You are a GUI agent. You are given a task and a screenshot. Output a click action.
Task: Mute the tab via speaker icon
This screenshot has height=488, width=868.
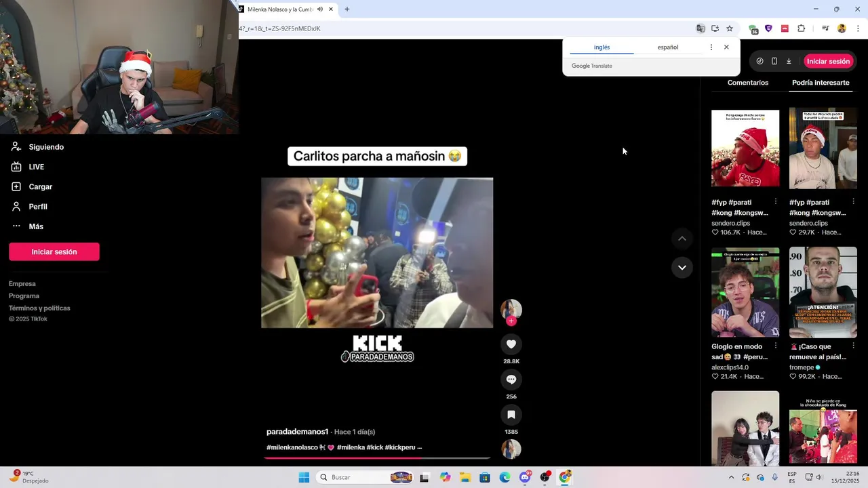point(320,9)
